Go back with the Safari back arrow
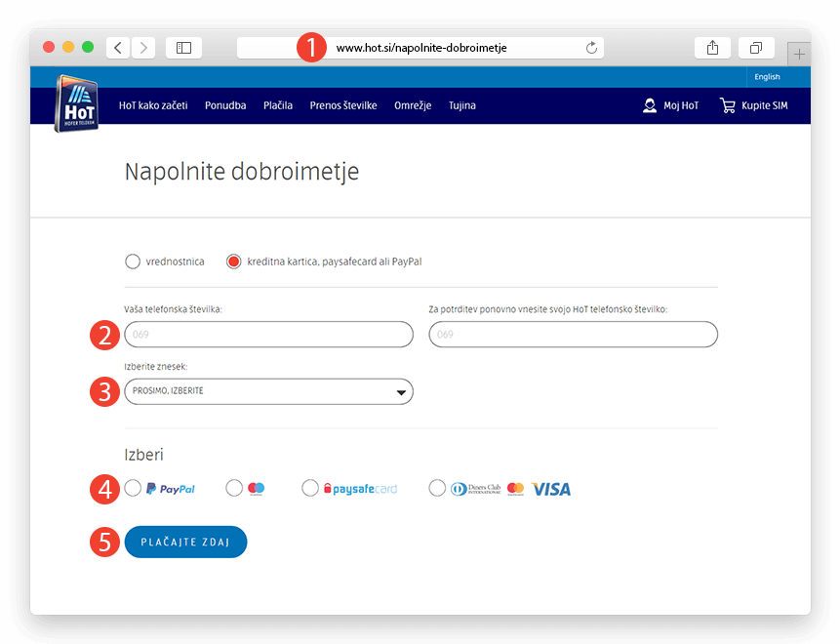This screenshot has width=840, height=644. click(x=118, y=48)
